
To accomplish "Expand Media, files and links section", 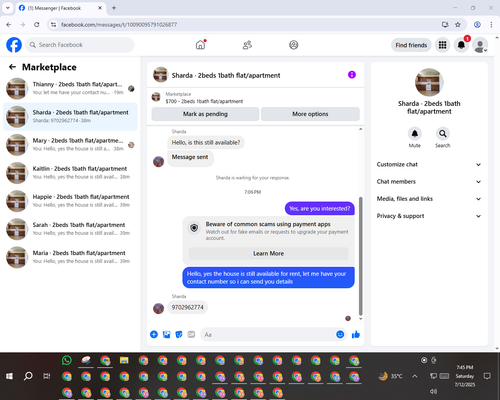I will [429, 199].
